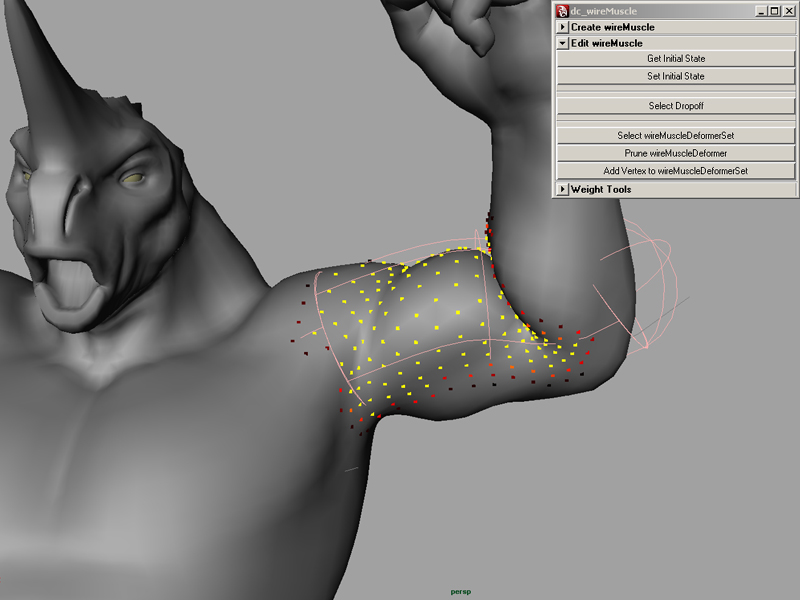Click the dc_wireMuscle window title icon
The image size is (800, 600).
coord(562,11)
